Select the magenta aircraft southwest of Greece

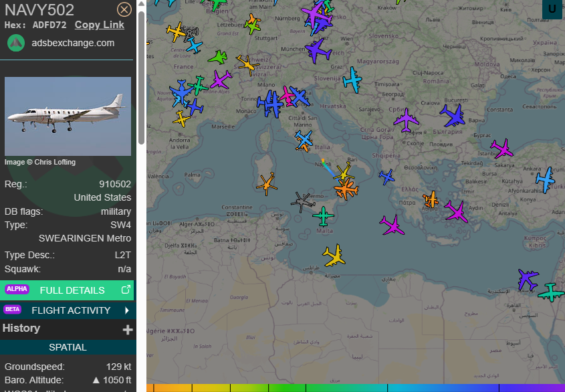392,225
